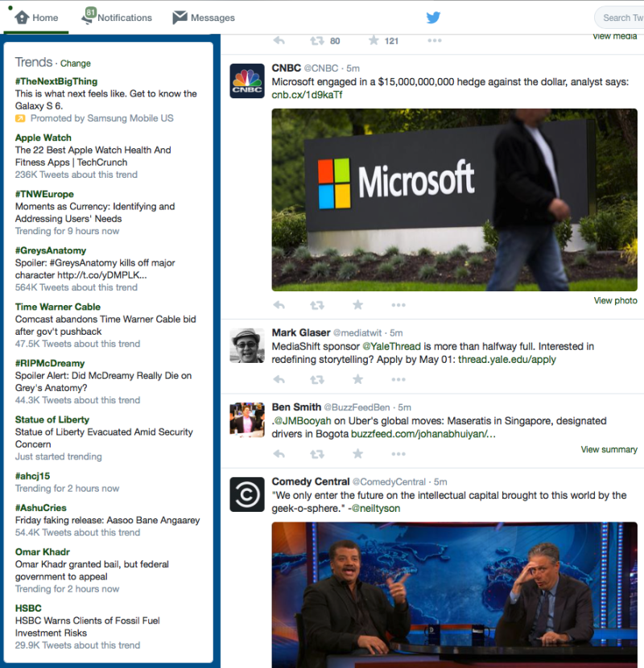Favorite Ben Smith's tweet about Uber
The image size is (644, 668).
point(357,453)
